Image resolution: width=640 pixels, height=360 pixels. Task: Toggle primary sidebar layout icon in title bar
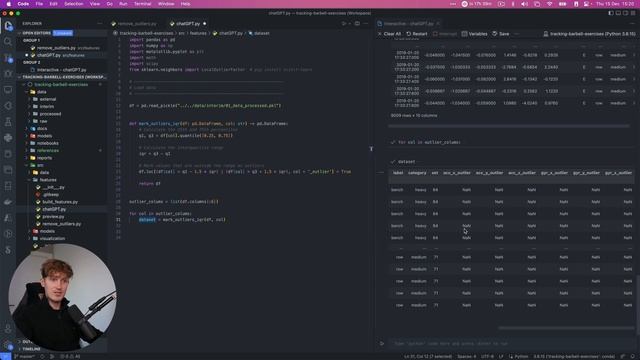(x=611, y=13)
